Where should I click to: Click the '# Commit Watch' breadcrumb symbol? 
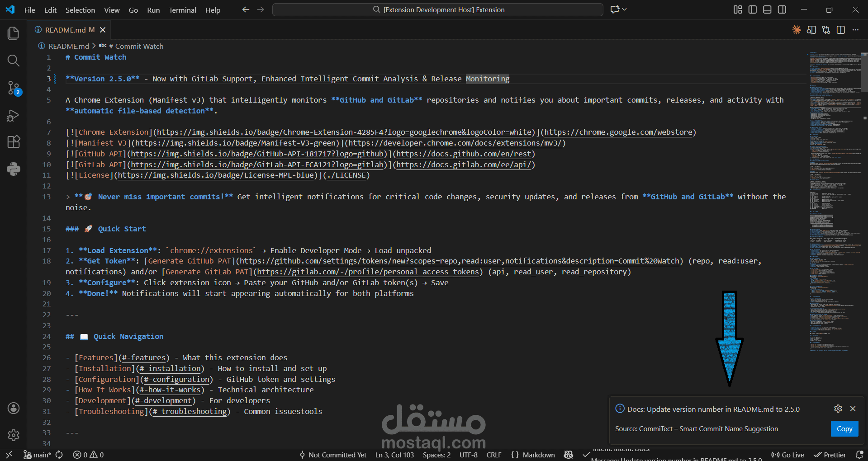click(x=136, y=46)
